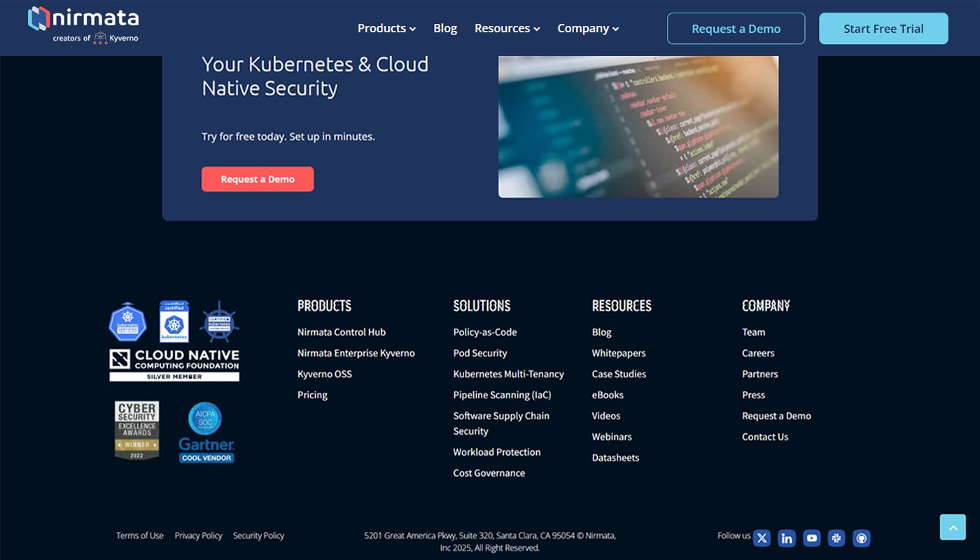The image size is (980, 560).
Task: Click the AICPA SOC badge
Action: [x=205, y=419]
